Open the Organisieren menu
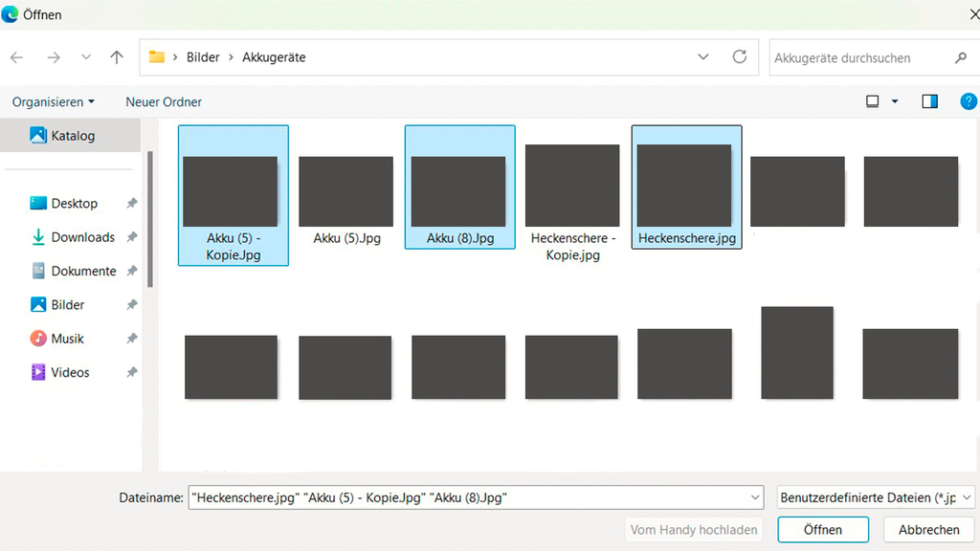 (54, 101)
